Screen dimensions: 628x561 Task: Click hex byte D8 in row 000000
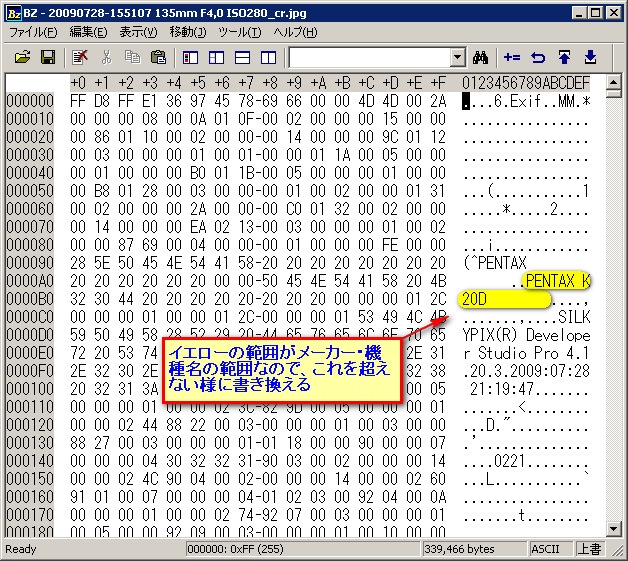pos(102,101)
